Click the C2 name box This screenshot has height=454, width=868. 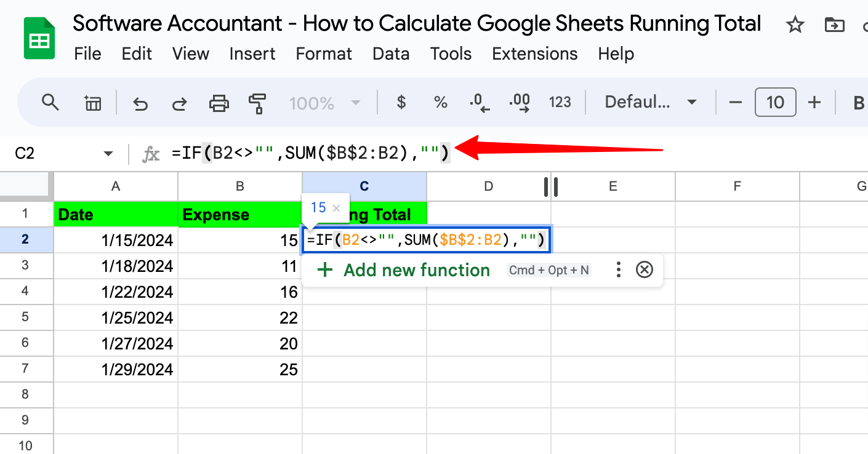click(x=25, y=154)
